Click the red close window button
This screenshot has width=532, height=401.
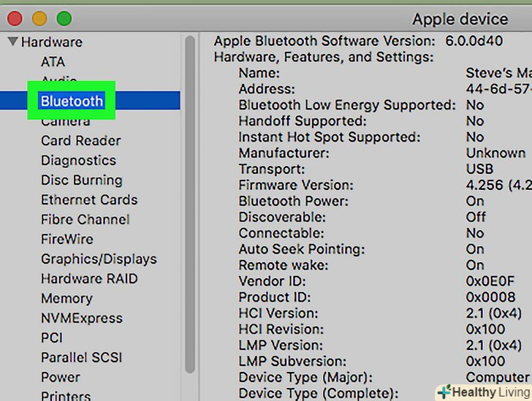pyautogui.click(x=15, y=18)
